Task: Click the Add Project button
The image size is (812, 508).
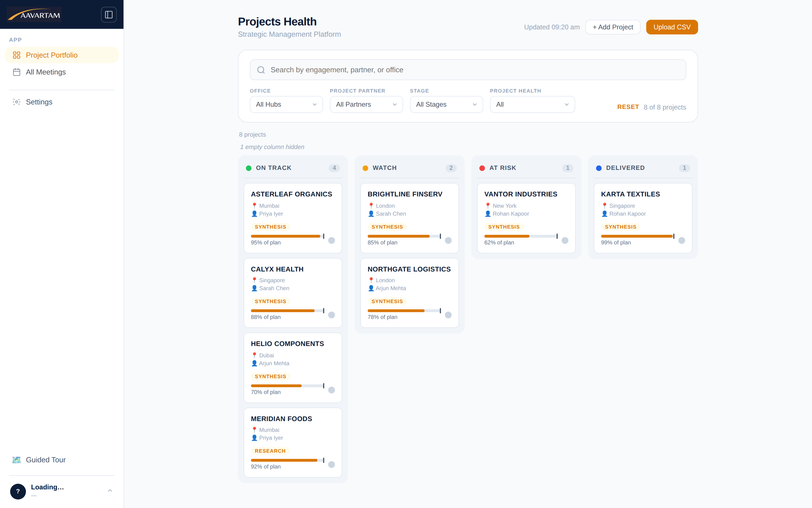Action: coord(613,27)
